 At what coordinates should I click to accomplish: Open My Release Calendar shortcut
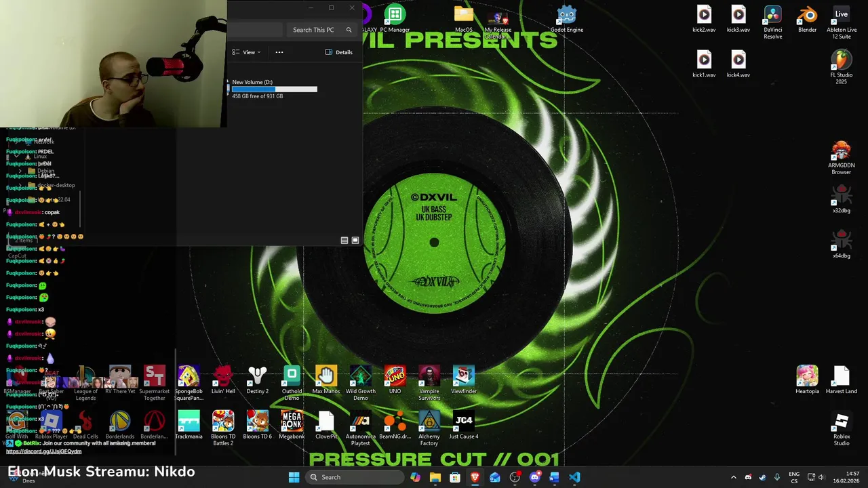498,23
